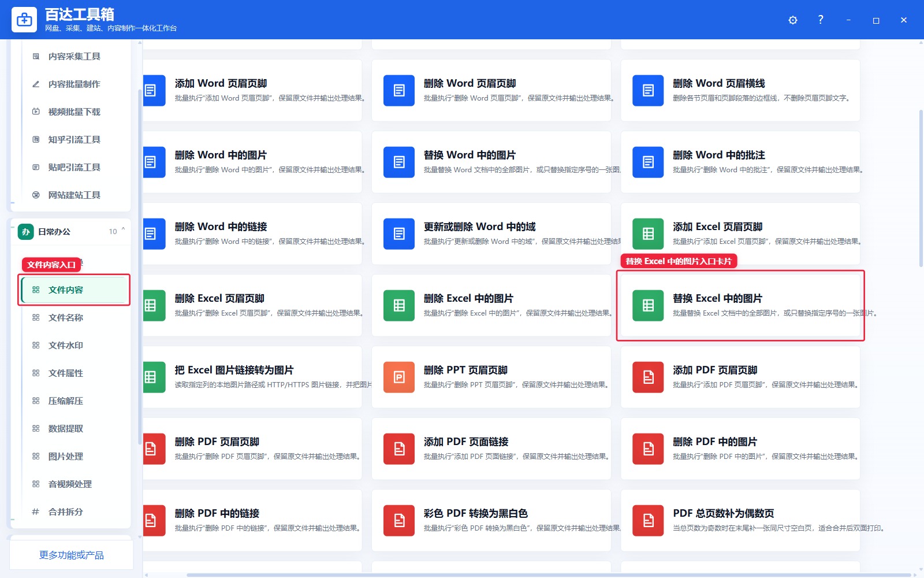Viewport: 924px width, 578px height.
Task: Click the 网站建站工具 sidebar icon
Action: (36, 195)
